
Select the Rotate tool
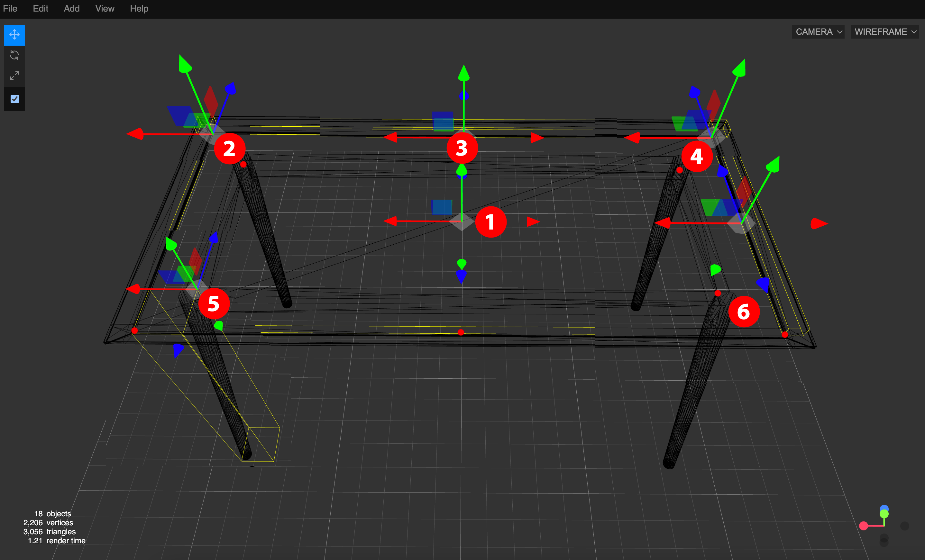(x=14, y=56)
